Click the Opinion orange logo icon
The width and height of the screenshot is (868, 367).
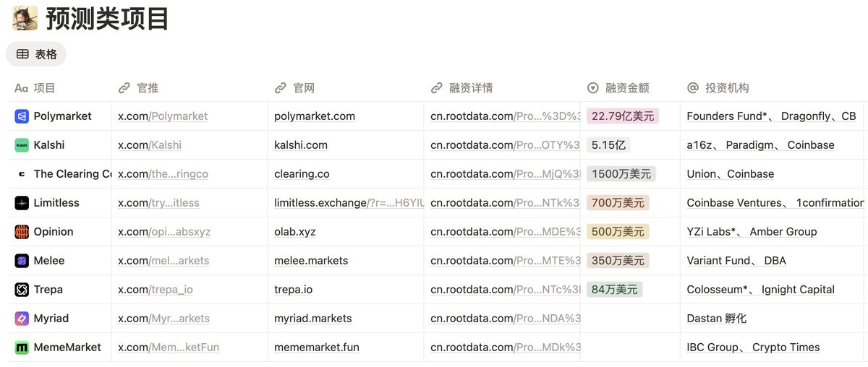point(22,232)
